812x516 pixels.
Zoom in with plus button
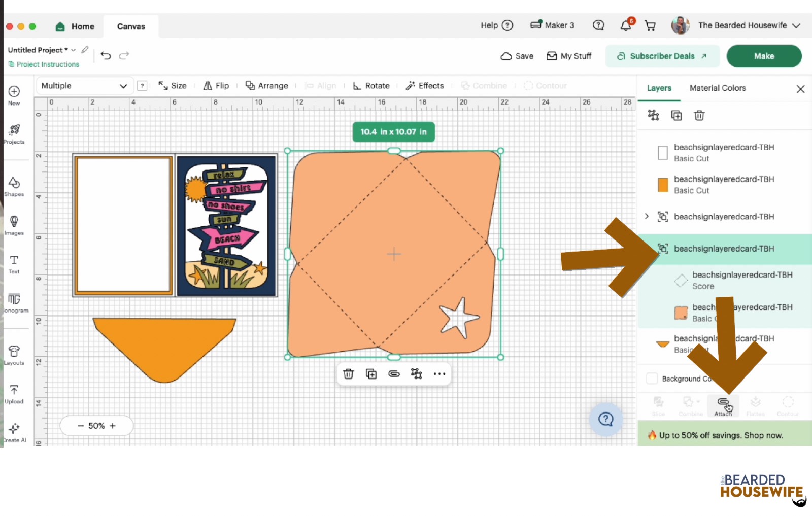click(113, 426)
